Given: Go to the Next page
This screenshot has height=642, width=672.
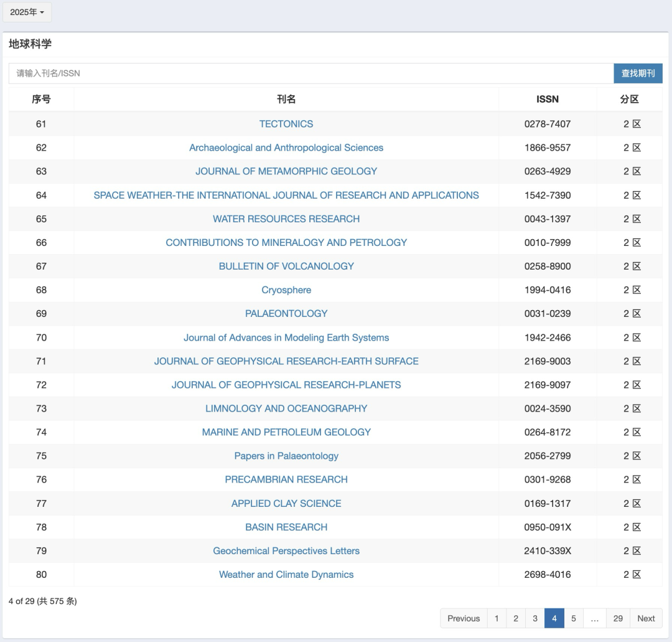Looking at the screenshot, I should [x=646, y=618].
